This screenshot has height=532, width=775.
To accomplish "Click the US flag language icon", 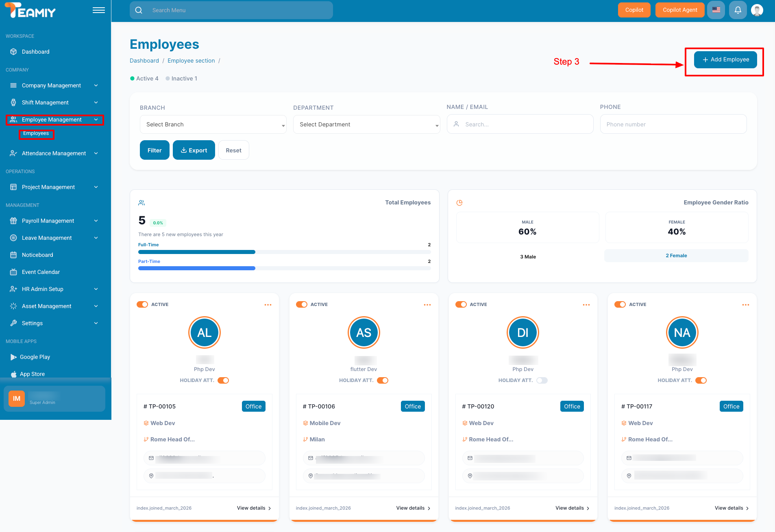I will tap(716, 10).
